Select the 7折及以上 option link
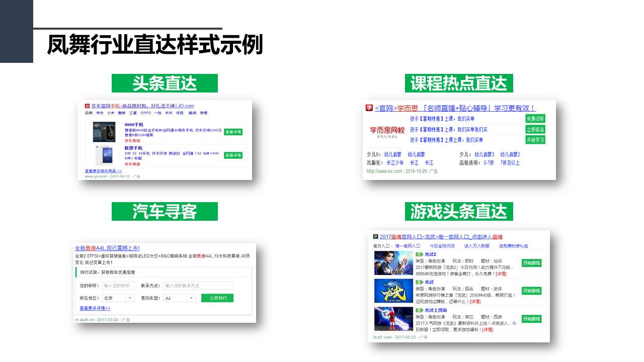This screenshot has width=644, height=362. (510, 163)
